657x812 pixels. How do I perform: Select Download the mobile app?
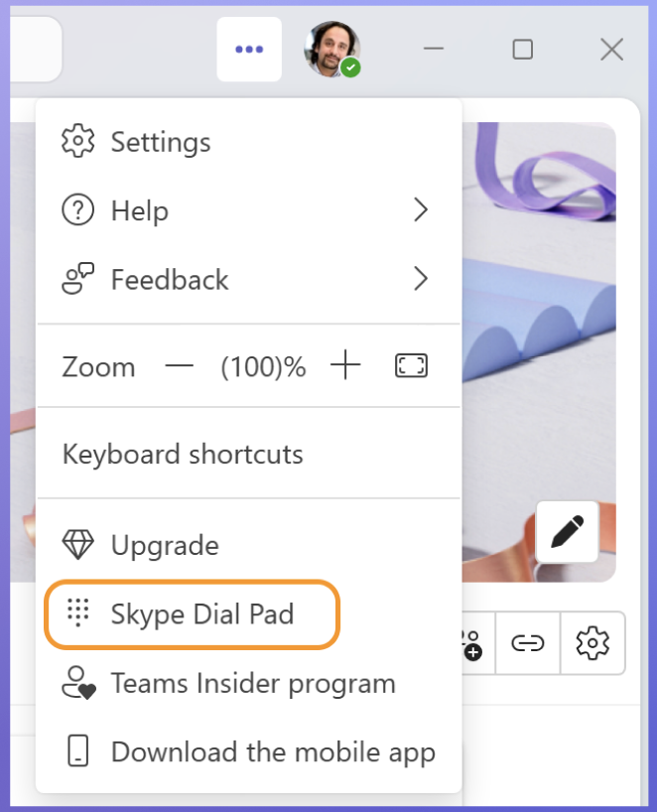pos(272,752)
